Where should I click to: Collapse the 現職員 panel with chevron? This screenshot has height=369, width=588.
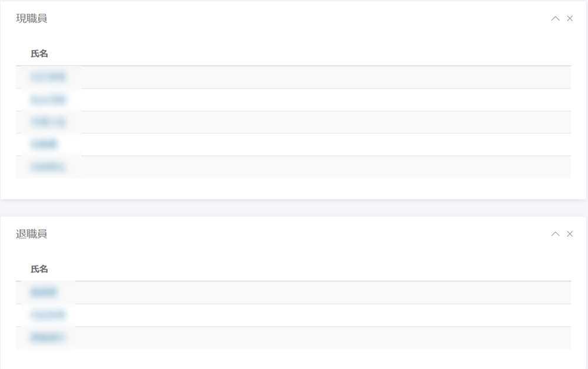555,19
